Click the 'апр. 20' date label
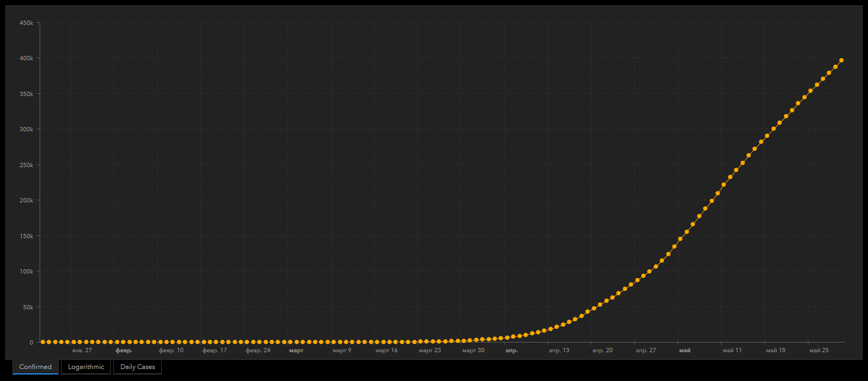Screen dimensions: 868x381 602,350
